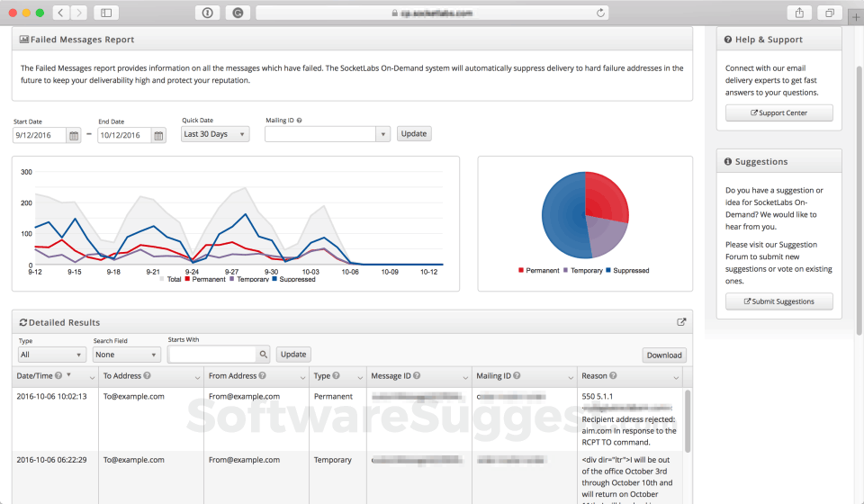Screen dimensions: 864x504
Task: Sort by the Date/Time column header
Action: (34, 376)
